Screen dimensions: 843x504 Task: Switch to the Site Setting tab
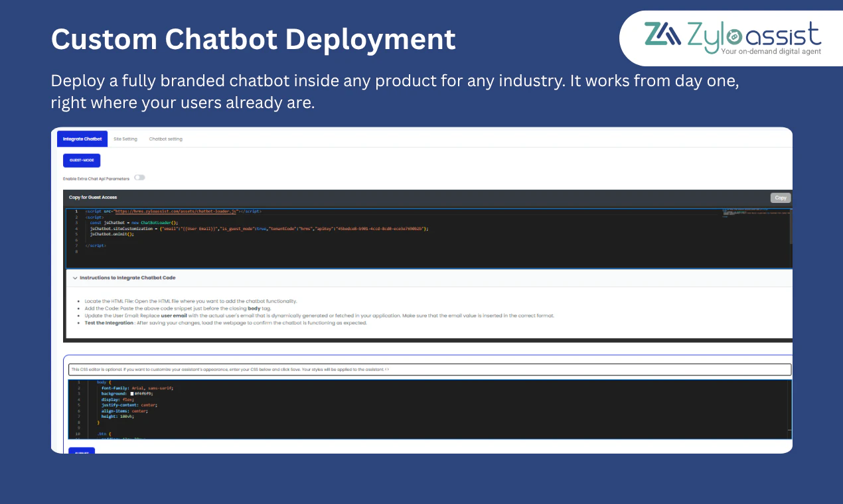(125, 139)
